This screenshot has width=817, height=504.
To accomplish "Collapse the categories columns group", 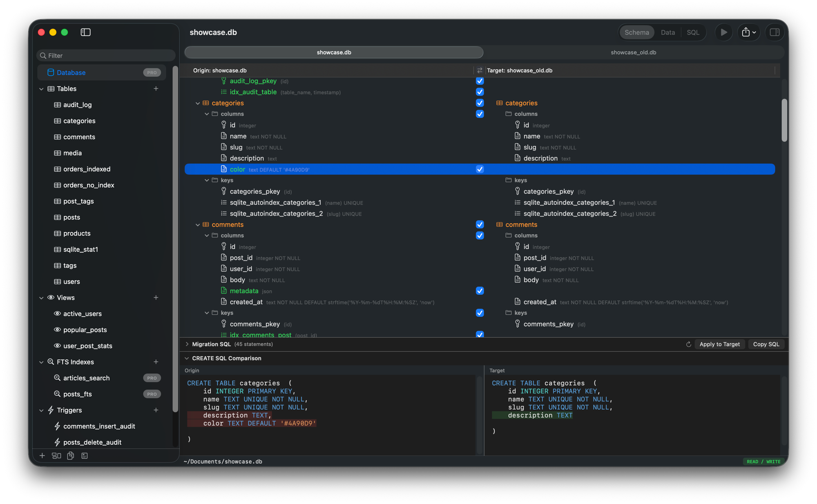I will pos(207,114).
